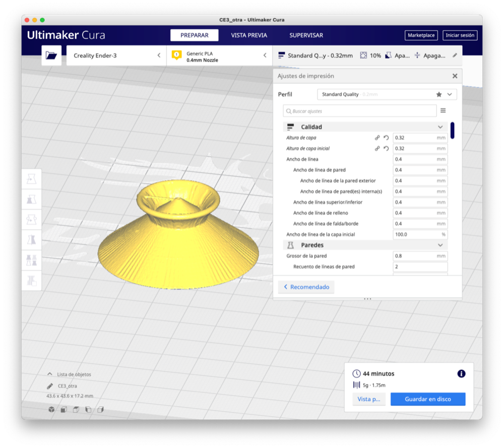Click link icon beside Altura de capa inicial
The image size is (504, 448).
377,149
